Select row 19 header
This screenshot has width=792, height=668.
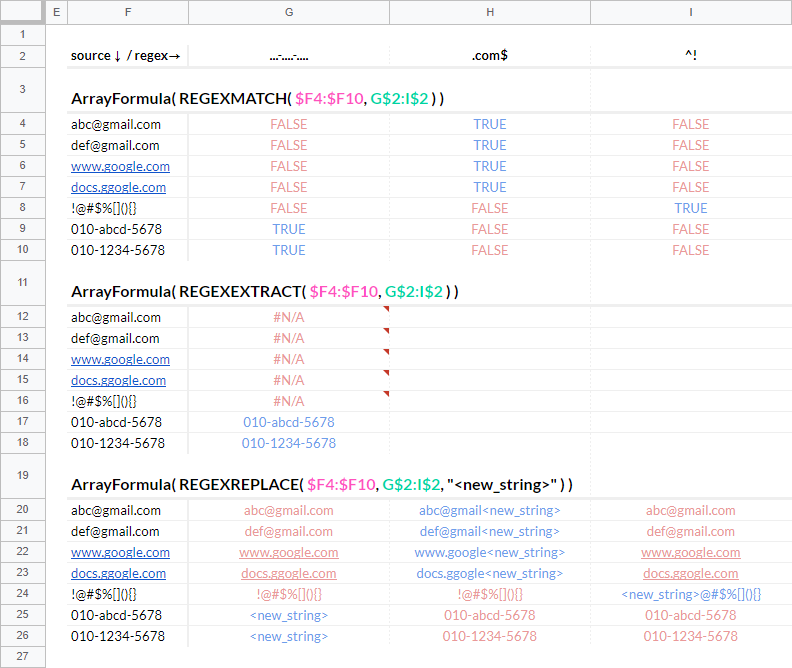click(x=22, y=475)
